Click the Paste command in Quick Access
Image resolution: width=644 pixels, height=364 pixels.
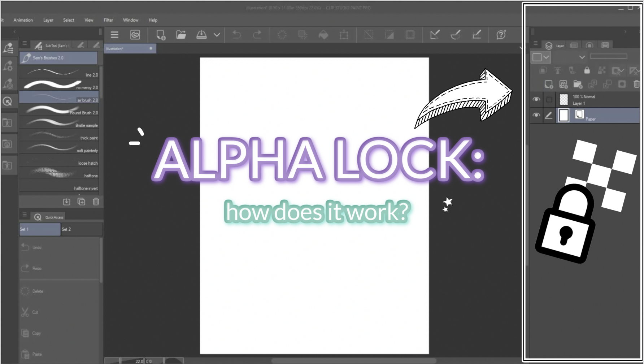(x=37, y=354)
